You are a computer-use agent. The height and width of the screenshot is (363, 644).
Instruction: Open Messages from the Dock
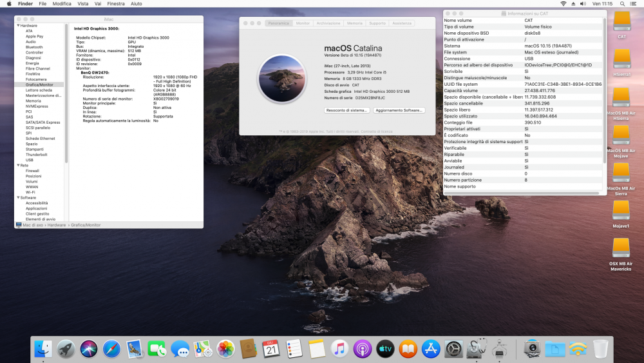click(x=180, y=349)
